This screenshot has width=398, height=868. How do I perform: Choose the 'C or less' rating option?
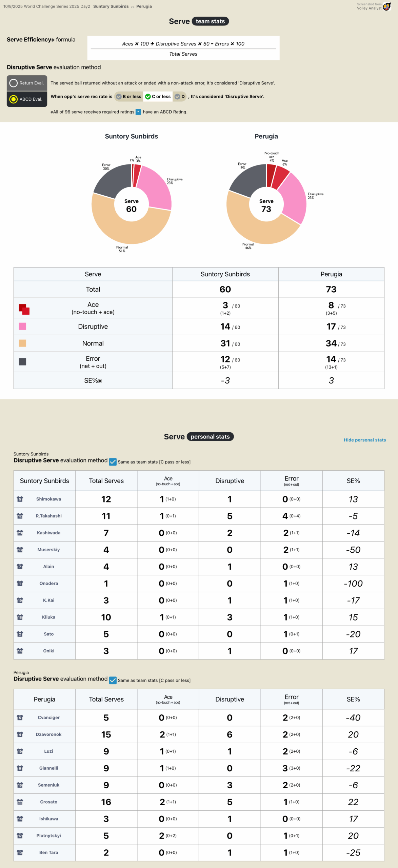pyautogui.click(x=158, y=97)
